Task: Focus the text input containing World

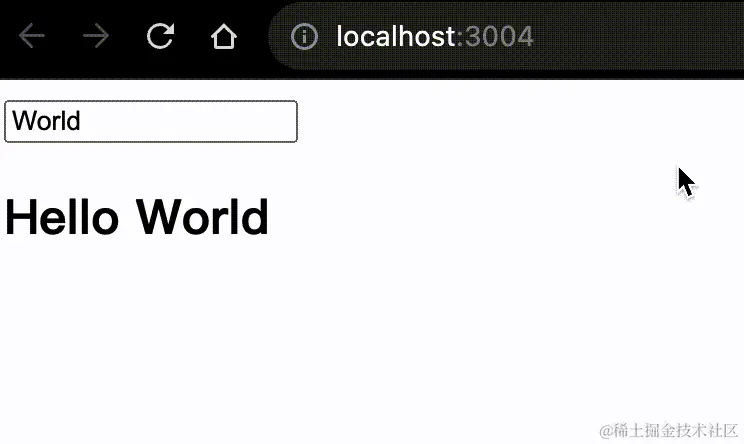Action: tap(151, 121)
